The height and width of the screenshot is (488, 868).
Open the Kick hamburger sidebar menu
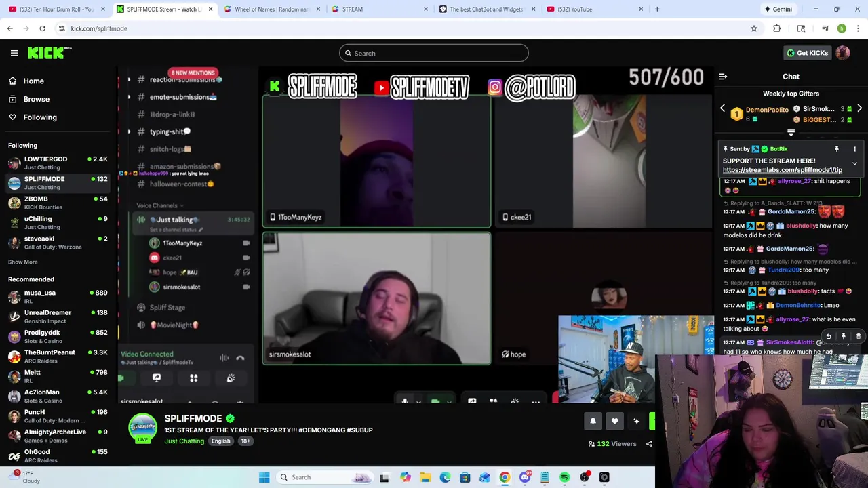click(14, 53)
